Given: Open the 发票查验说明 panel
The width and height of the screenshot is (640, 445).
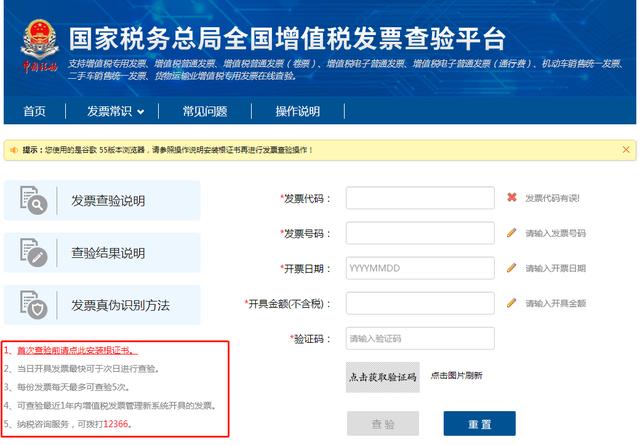Looking at the screenshot, I should [102, 200].
